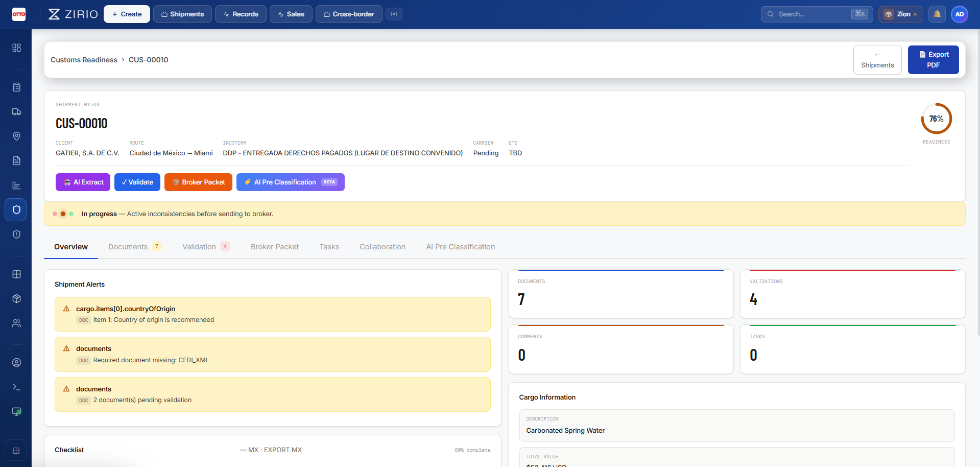Click the Customs Readiness breadcrumb link
This screenshot has height=467, width=980.
(x=84, y=60)
